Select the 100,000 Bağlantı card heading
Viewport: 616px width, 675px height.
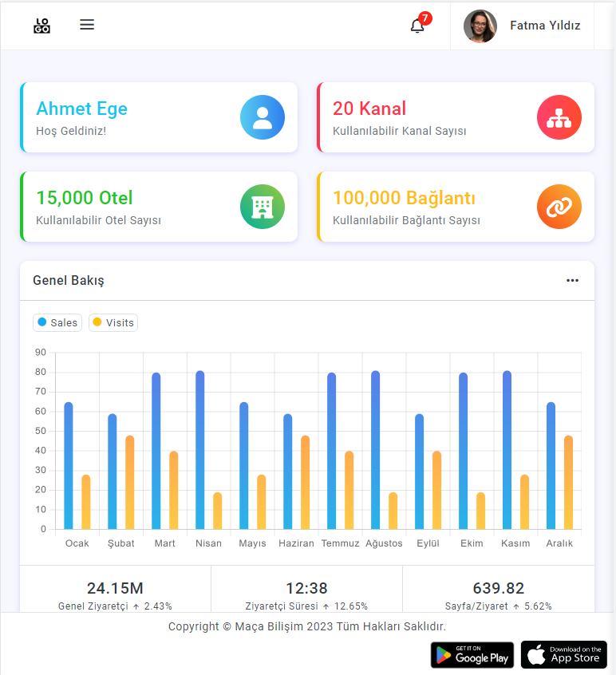tap(404, 198)
